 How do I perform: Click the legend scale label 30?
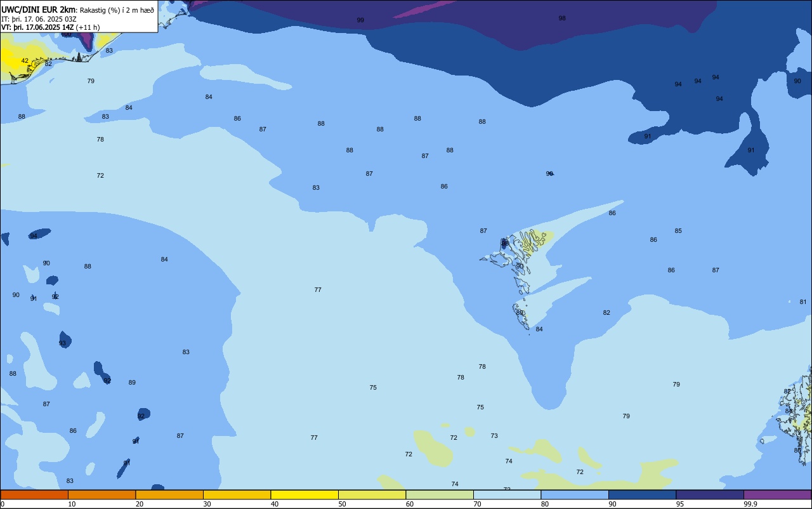point(207,504)
